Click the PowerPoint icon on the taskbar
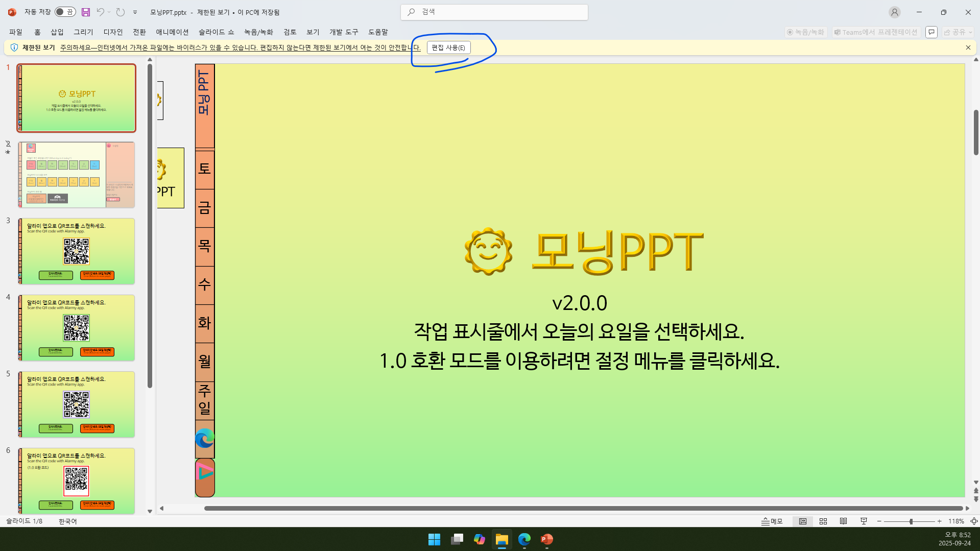This screenshot has width=980, height=551. click(546, 539)
